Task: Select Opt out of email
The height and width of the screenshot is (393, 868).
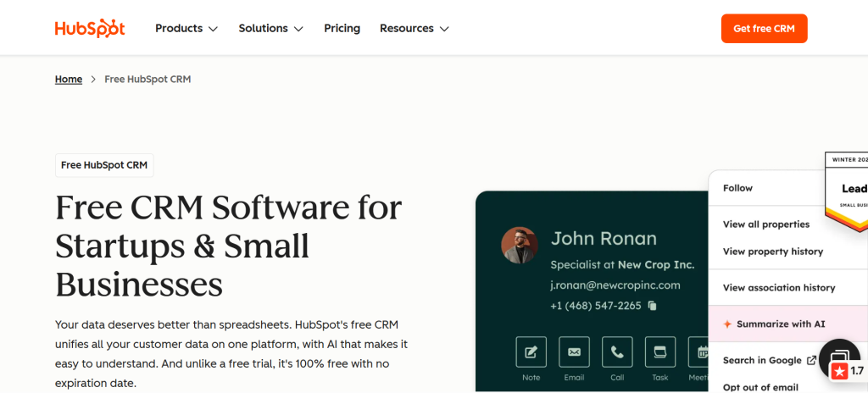Action: point(760,387)
